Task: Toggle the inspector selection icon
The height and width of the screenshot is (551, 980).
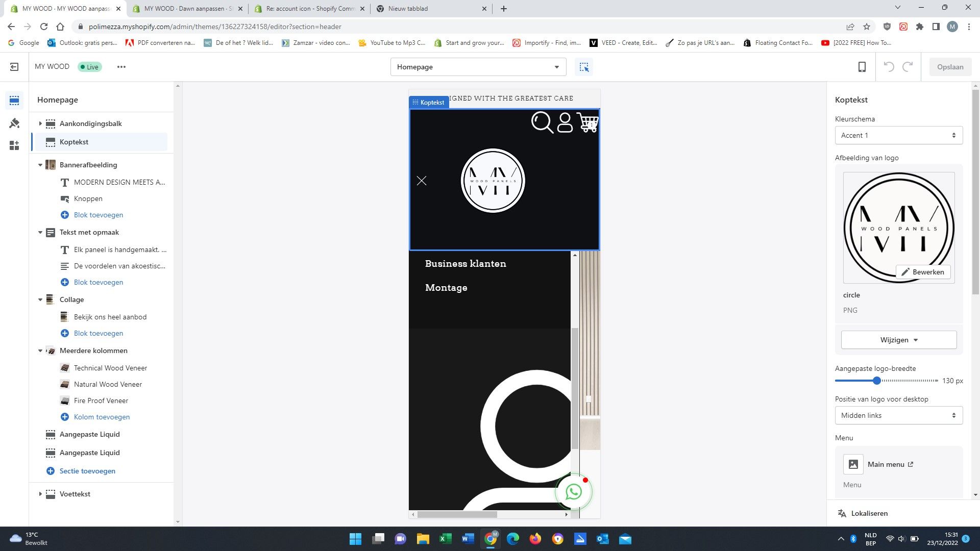Action: pyautogui.click(x=584, y=67)
